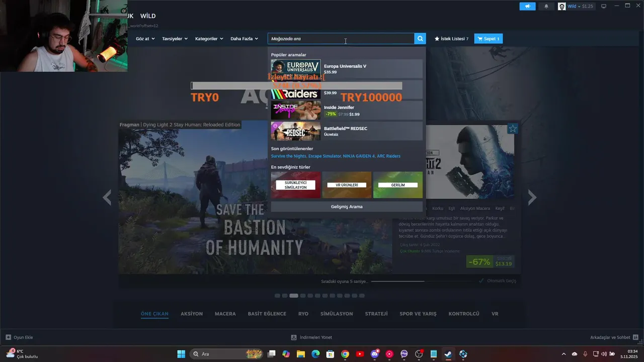Switch to ÖNE ÇIKAN tab
Image resolution: width=644 pixels, height=362 pixels.
click(154, 314)
